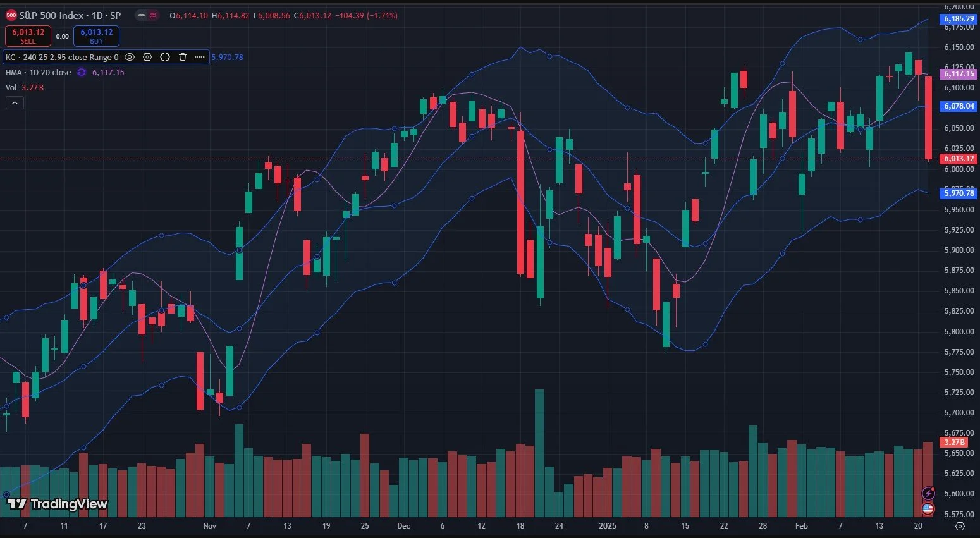Click the red S&P 500 symbol logo
Viewport: 980px width, 538px height.
(x=11, y=15)
